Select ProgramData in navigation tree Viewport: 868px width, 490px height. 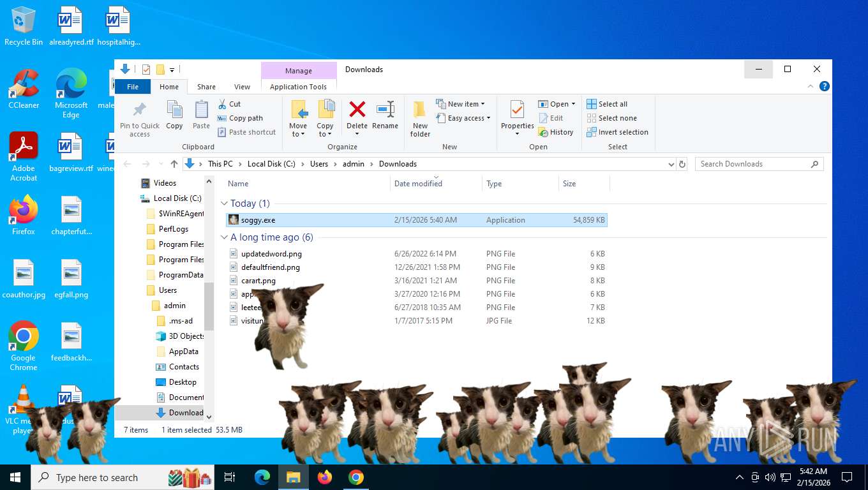(175, 275)
